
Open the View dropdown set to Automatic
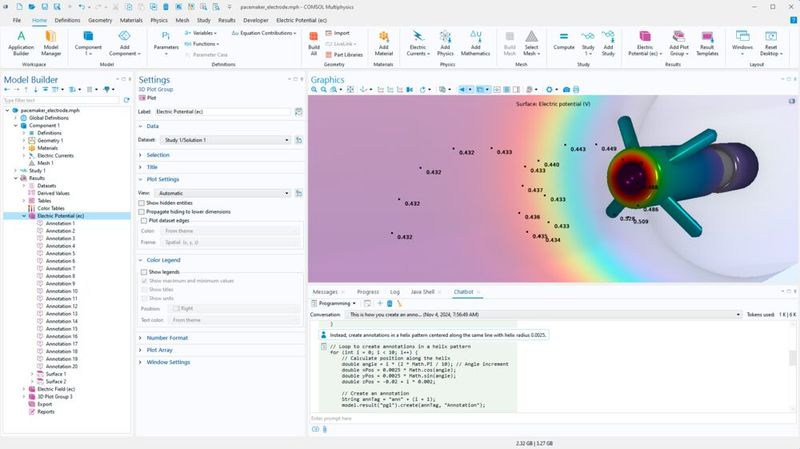click(x=222, y=193)
